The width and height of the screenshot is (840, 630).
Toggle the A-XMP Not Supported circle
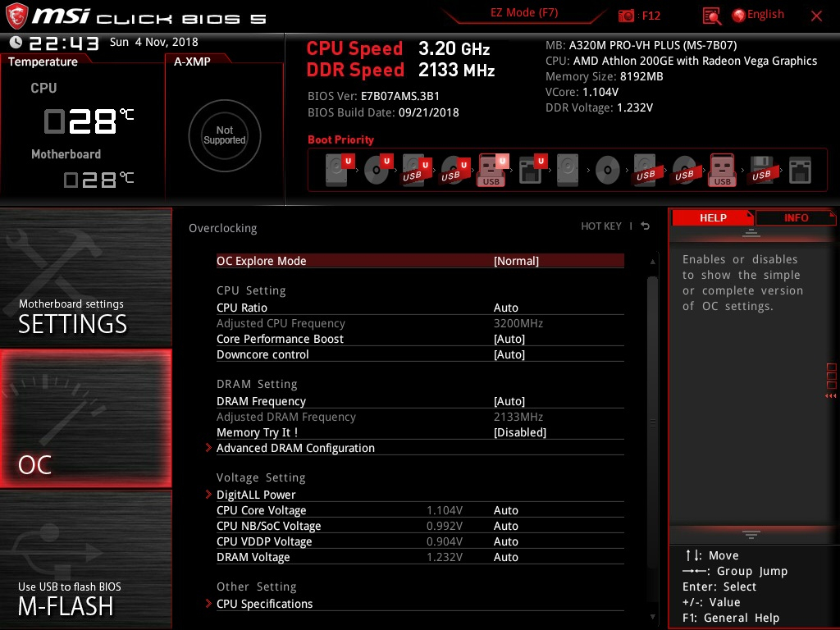tap(225, 135)
